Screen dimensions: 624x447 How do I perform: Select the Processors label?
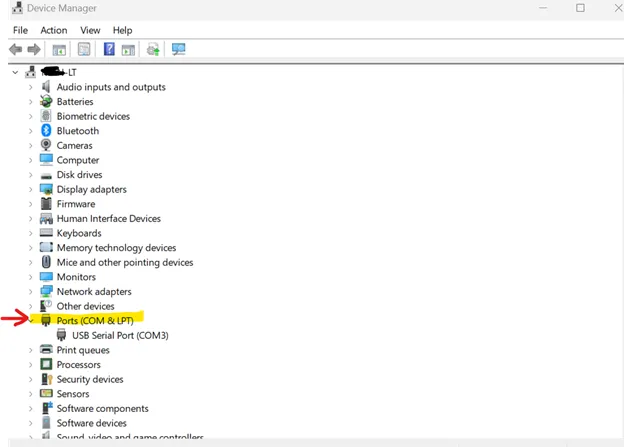point(78,364)
